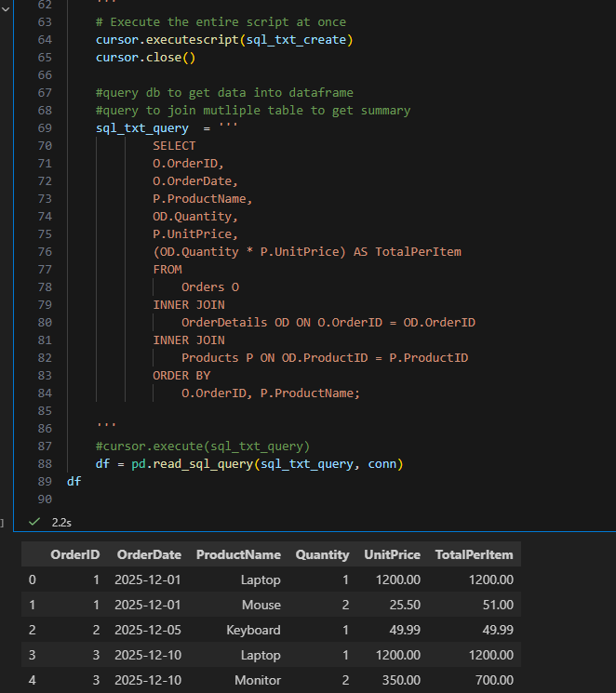Select the UnitPrice column header
616x693 pixels.
point(392,554)
